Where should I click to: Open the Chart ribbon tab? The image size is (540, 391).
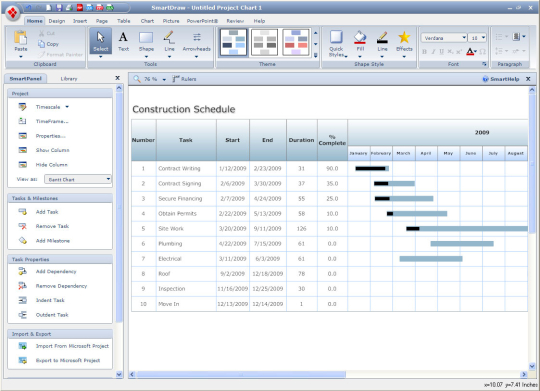coord(147,21)
